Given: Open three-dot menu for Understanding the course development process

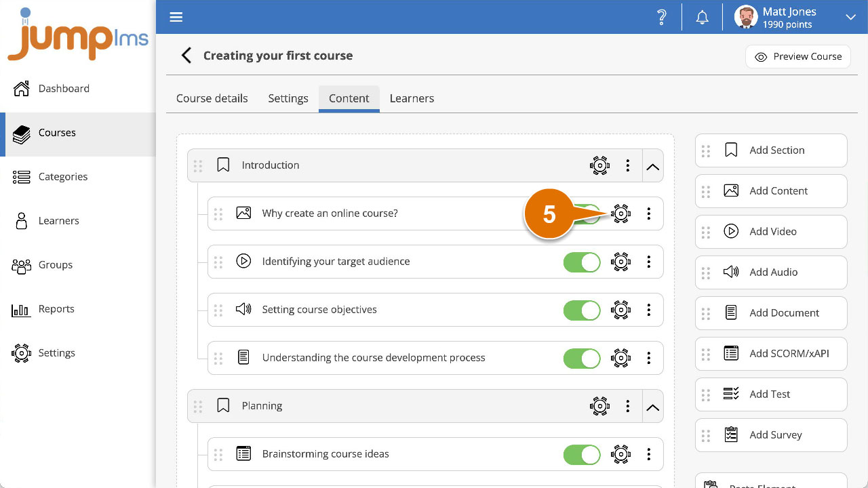Looking at the screenshot, I should [x=649, y=358].
